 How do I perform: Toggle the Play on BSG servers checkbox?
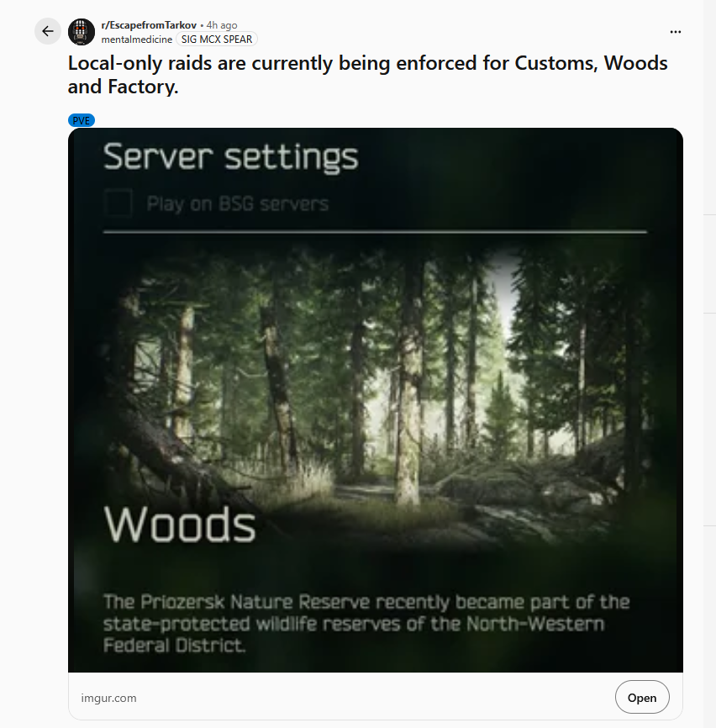pos(118,203)
